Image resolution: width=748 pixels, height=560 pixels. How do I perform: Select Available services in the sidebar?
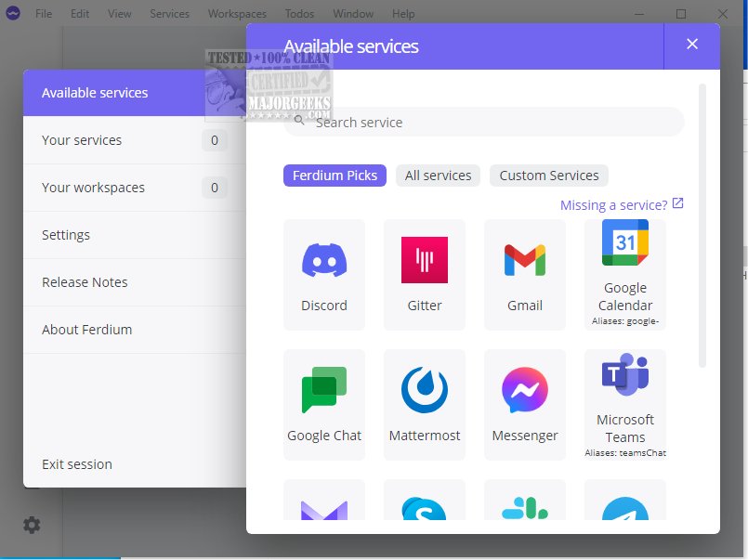[x=135, y=93]
